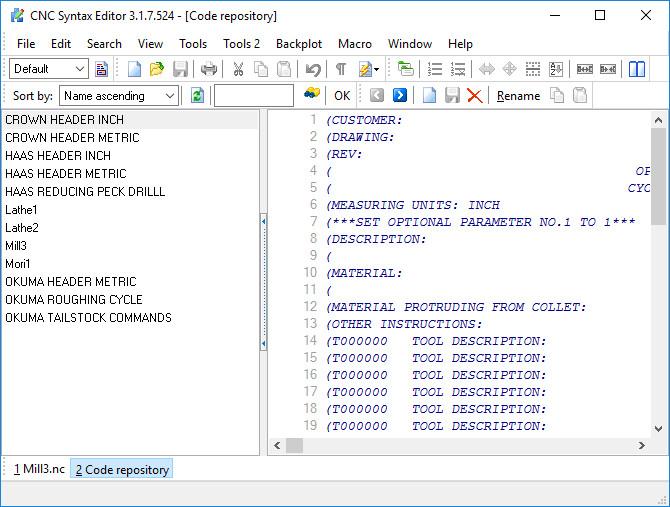Open the Edit menu

tap(61, 44)
